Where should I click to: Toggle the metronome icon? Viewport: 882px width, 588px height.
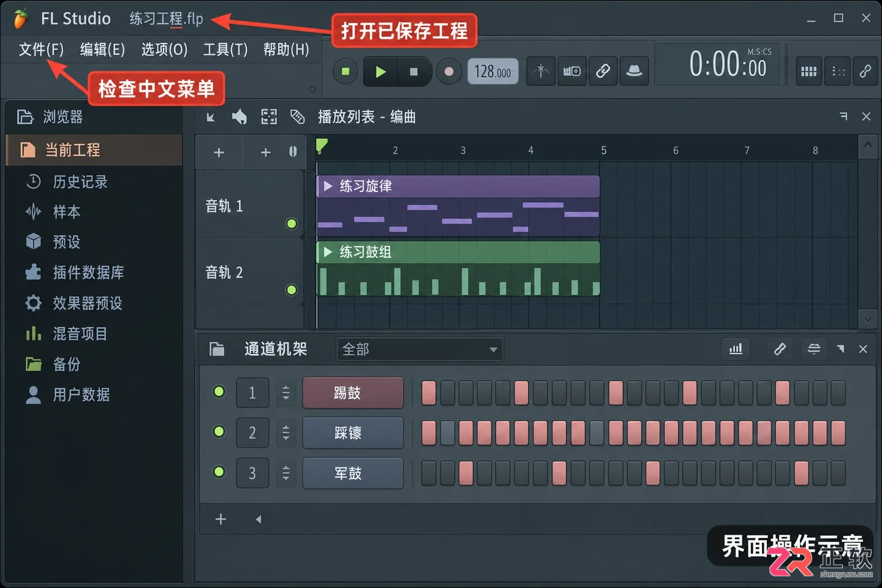click(541, 71)
